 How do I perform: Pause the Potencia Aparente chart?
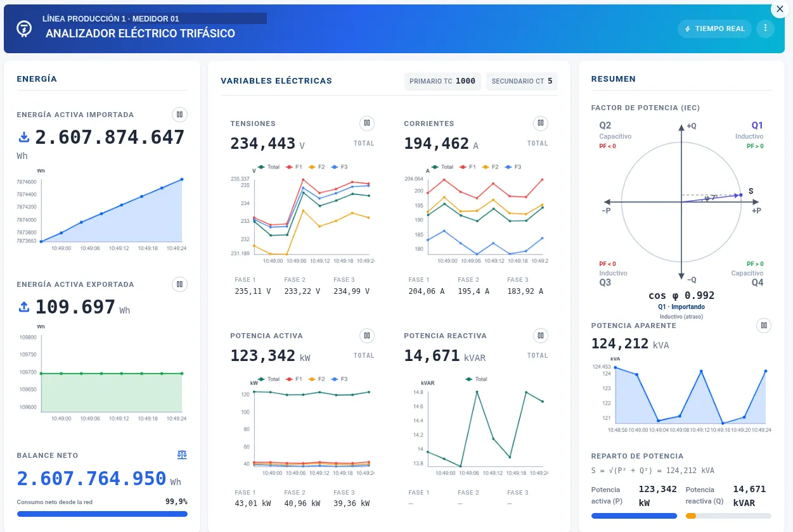(x=764, y=325)
